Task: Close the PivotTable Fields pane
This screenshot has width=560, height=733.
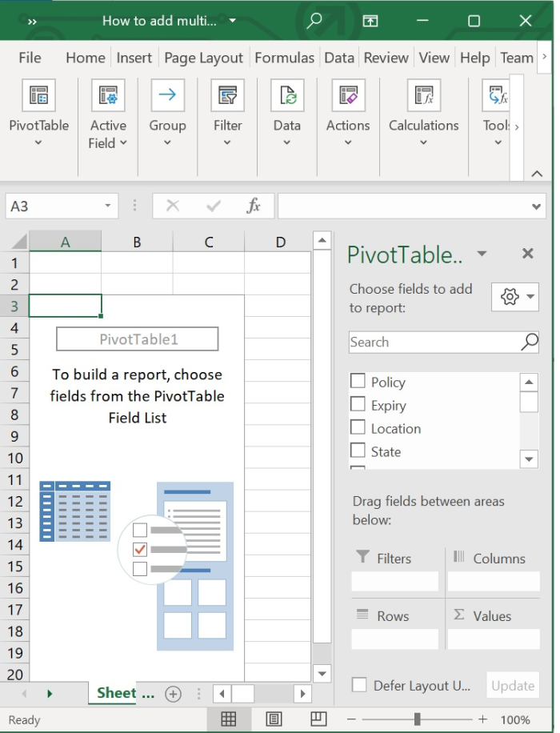Action: (528, 254)
